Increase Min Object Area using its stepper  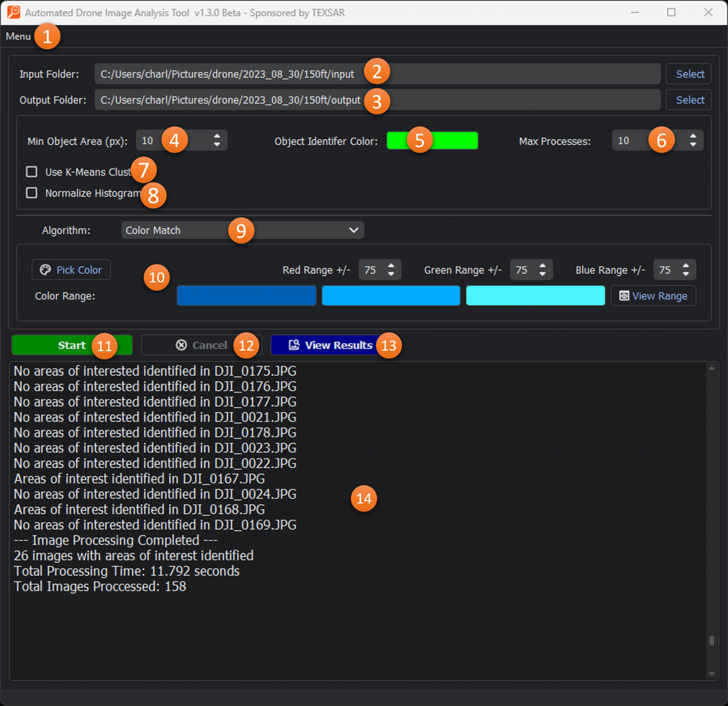216,136
